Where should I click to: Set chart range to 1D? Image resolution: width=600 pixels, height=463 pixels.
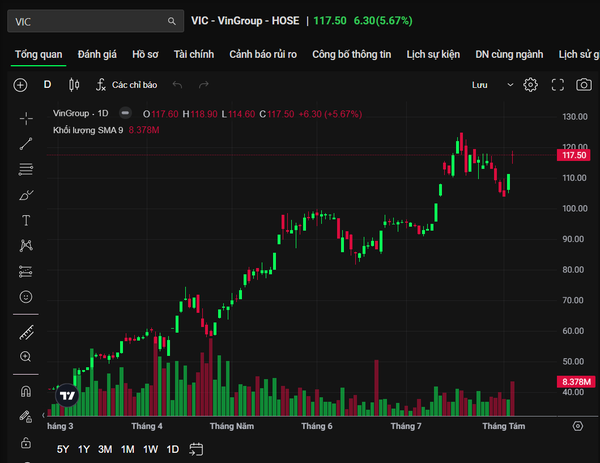coord(173,449)
